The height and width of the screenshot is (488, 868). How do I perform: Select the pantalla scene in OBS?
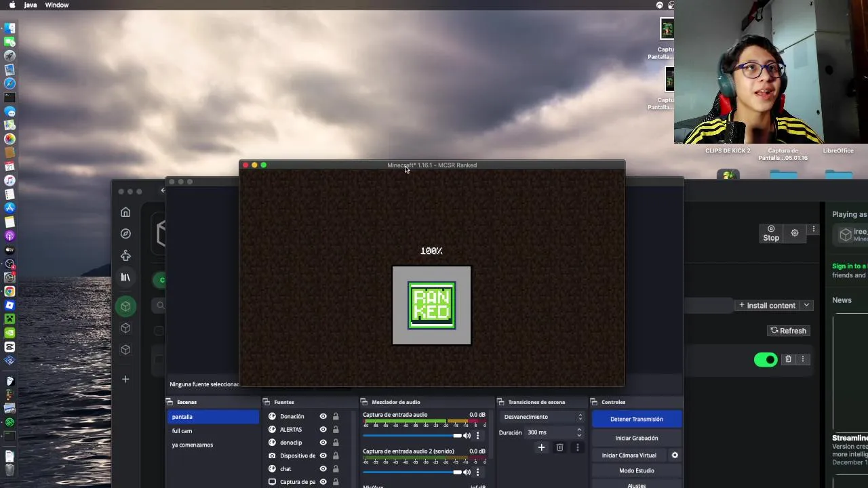pos(213,418)
